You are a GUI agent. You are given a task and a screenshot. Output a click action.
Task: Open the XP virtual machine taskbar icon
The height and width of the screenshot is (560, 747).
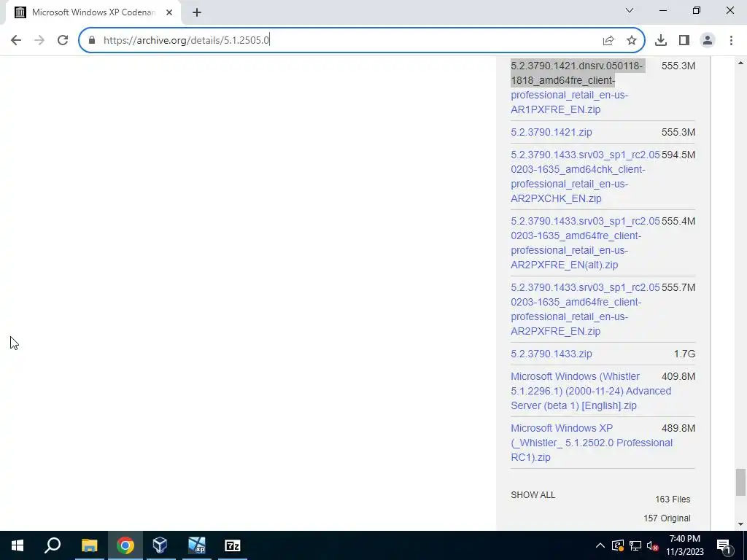[x=196, y=545]
